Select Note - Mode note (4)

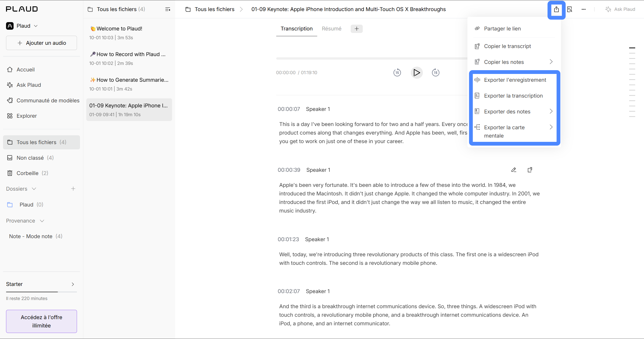pos(36,236)
